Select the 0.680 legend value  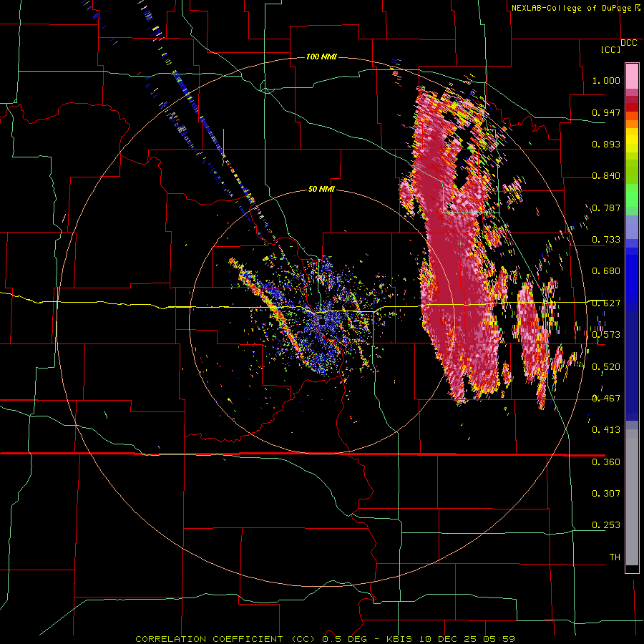606,271
